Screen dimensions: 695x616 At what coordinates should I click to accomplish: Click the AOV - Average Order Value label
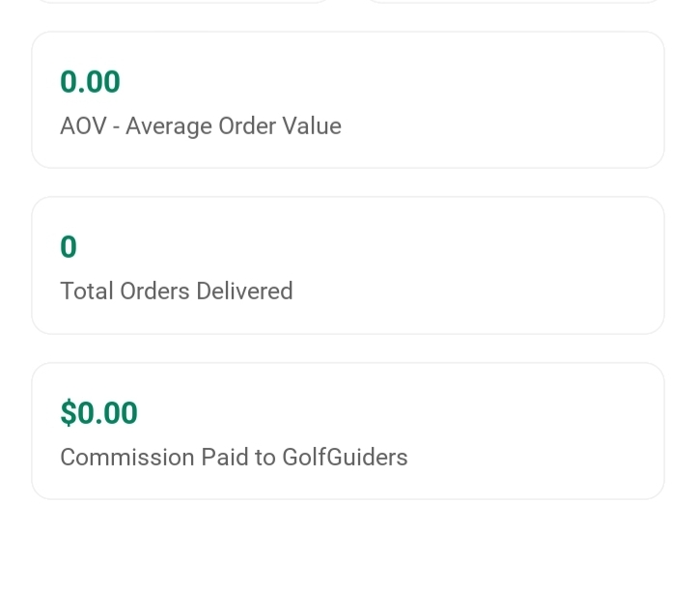click(x=201, y=126)
